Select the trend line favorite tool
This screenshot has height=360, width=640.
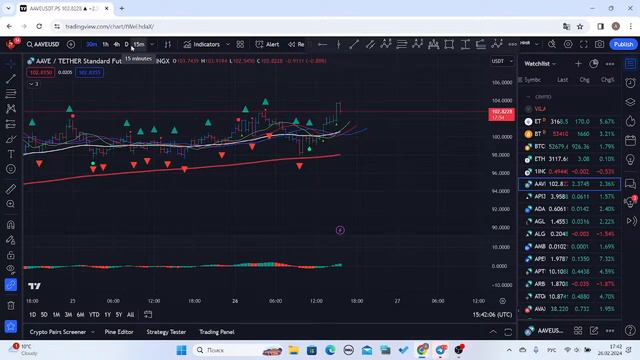point(354,44)
